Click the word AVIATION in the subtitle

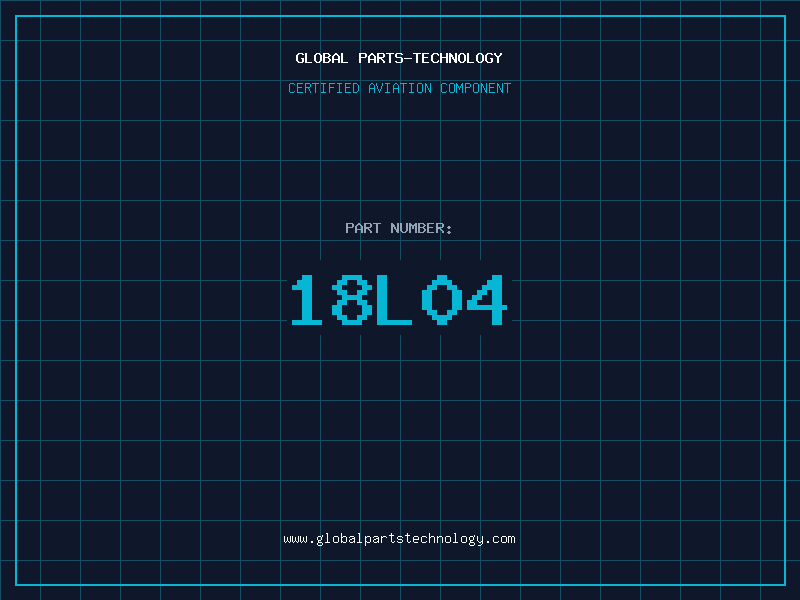[x=400, y=88]
